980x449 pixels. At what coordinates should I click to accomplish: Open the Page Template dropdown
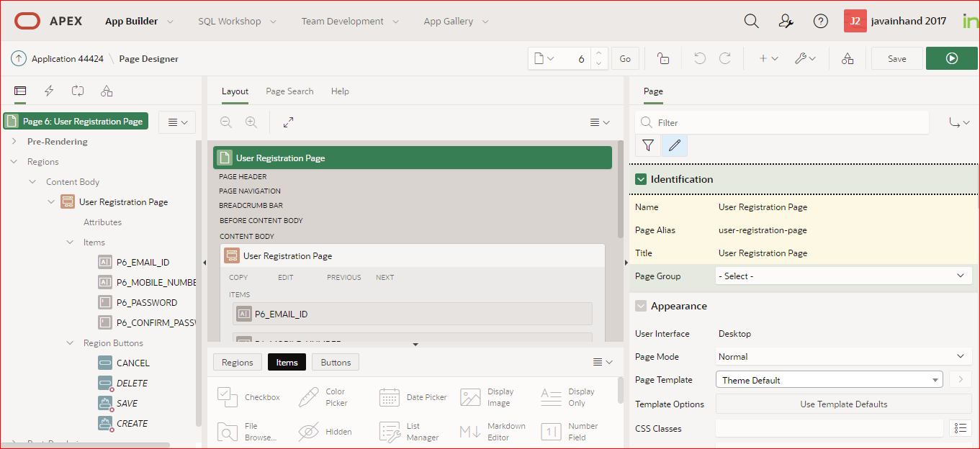[828, 379]
